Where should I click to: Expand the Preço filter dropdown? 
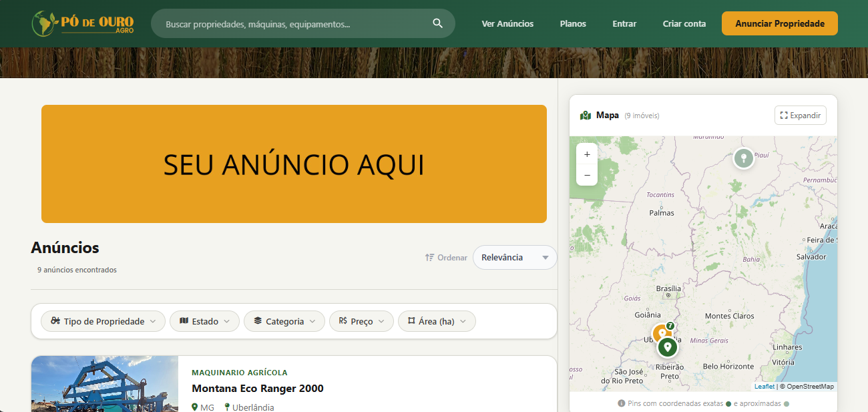[x=361, y=321]
